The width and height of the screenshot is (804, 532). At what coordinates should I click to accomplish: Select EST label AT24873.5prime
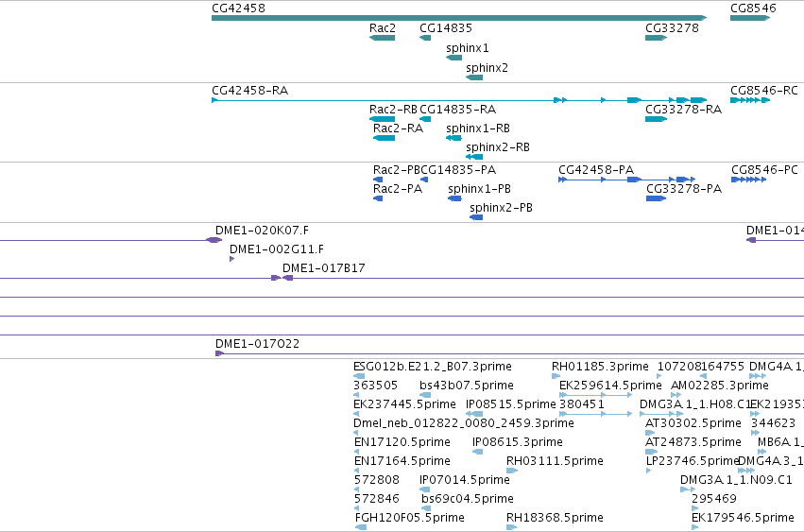[x=693, y=443]
